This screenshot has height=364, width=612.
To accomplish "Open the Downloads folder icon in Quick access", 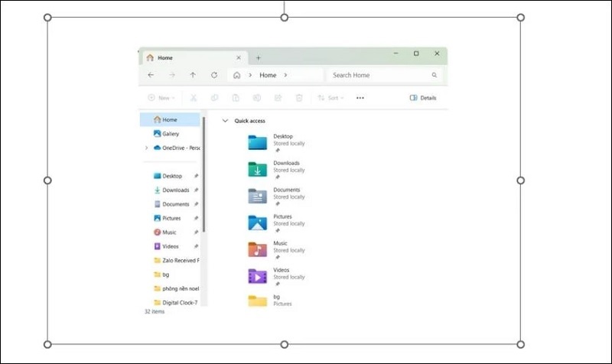I will (257, 169).
